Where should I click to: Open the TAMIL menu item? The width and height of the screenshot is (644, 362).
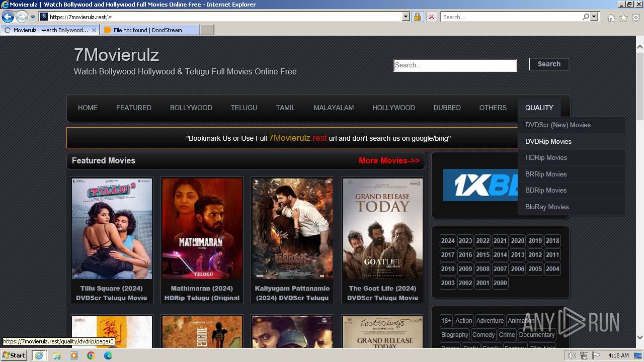tap(285, 108)
